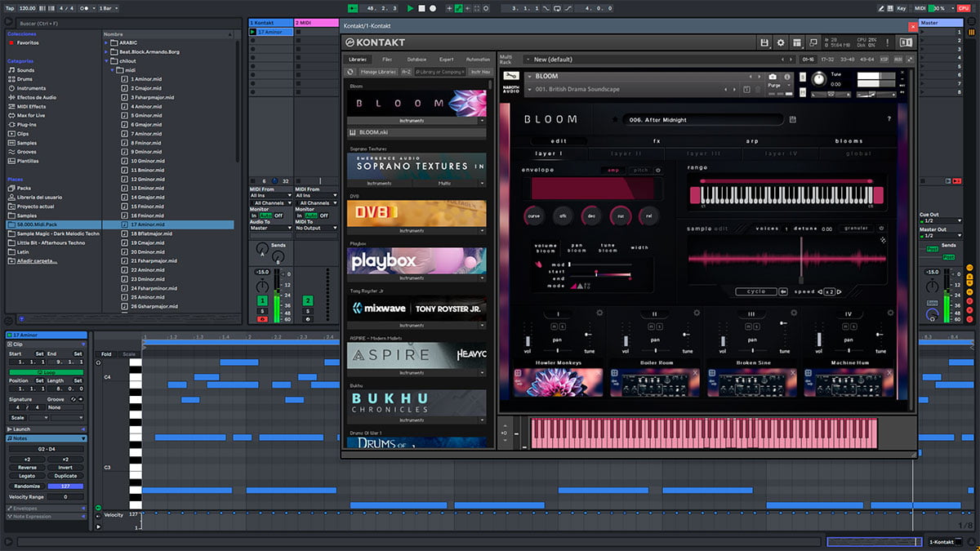Arm track 1 for recording
This screenshot has height=551, width=980.
point(262,319)
